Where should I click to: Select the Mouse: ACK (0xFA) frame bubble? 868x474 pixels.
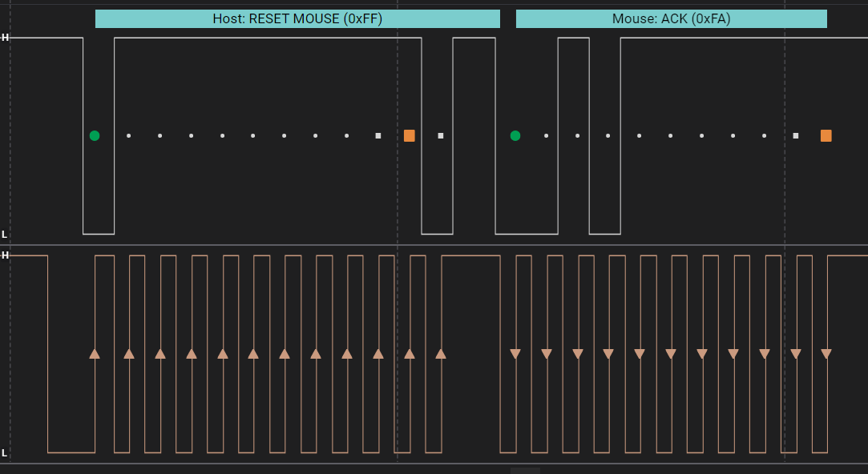671,18
